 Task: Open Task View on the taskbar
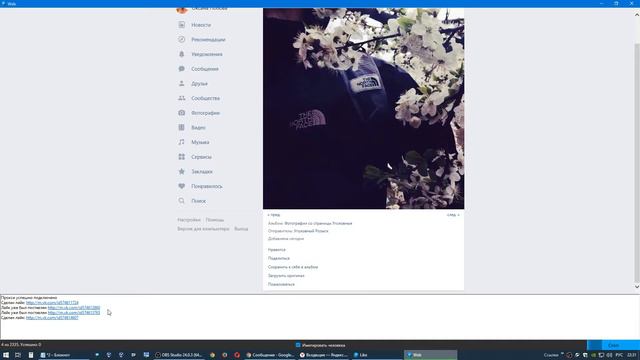[18, 355]
